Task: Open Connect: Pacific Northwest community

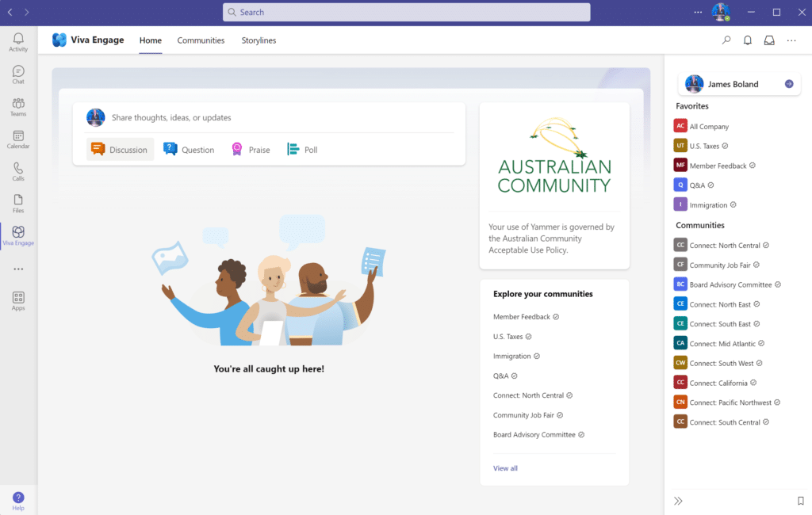Action: tap(727, 402)
